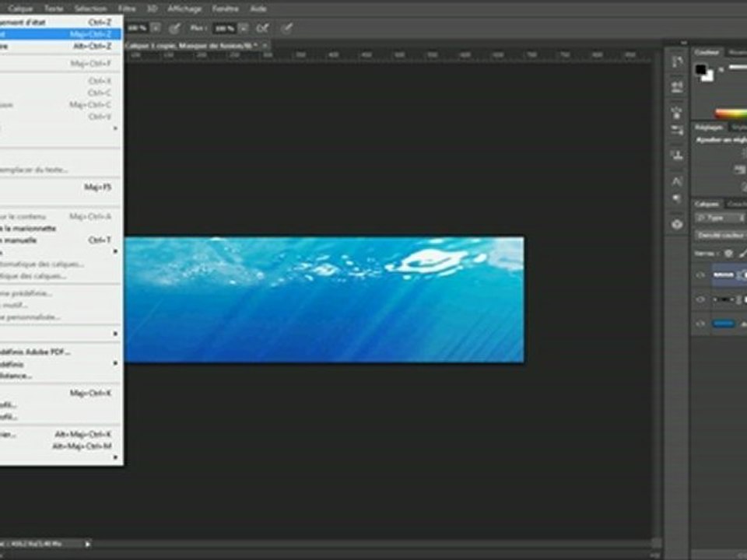Open the Filtre menu

point(127,9)
